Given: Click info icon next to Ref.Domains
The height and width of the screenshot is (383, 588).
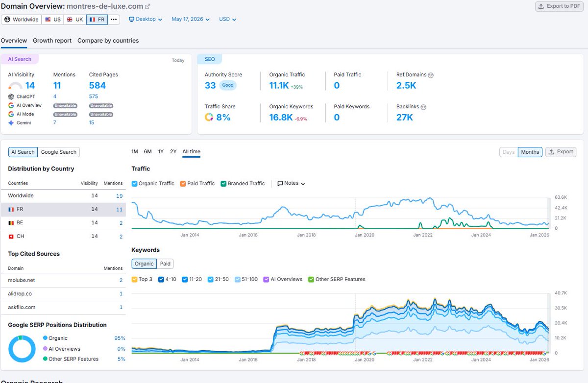Looking at the screenshot, I should click(x=431, y=75).
